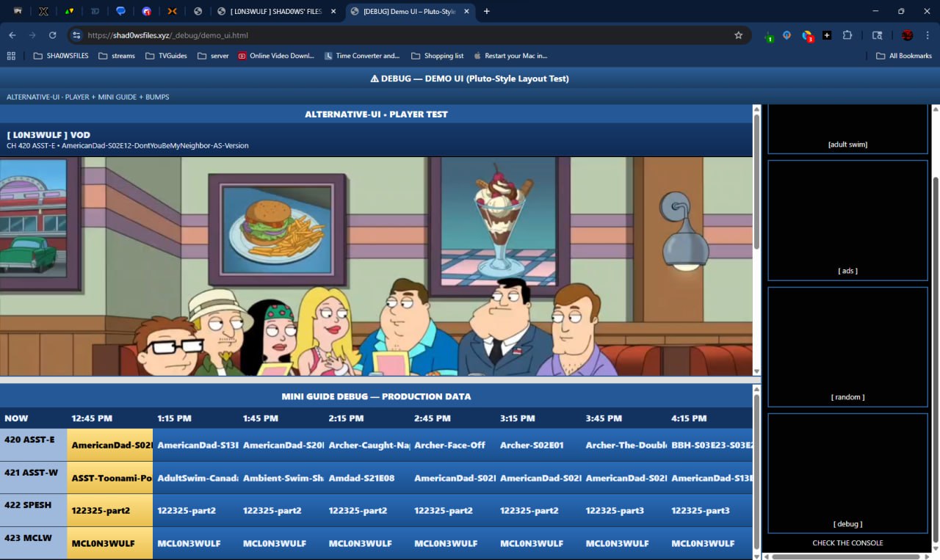This screenshot has height=560, width=940.
Task: Select channel 423 MCLW row label
Action: [x=33, y=543]
